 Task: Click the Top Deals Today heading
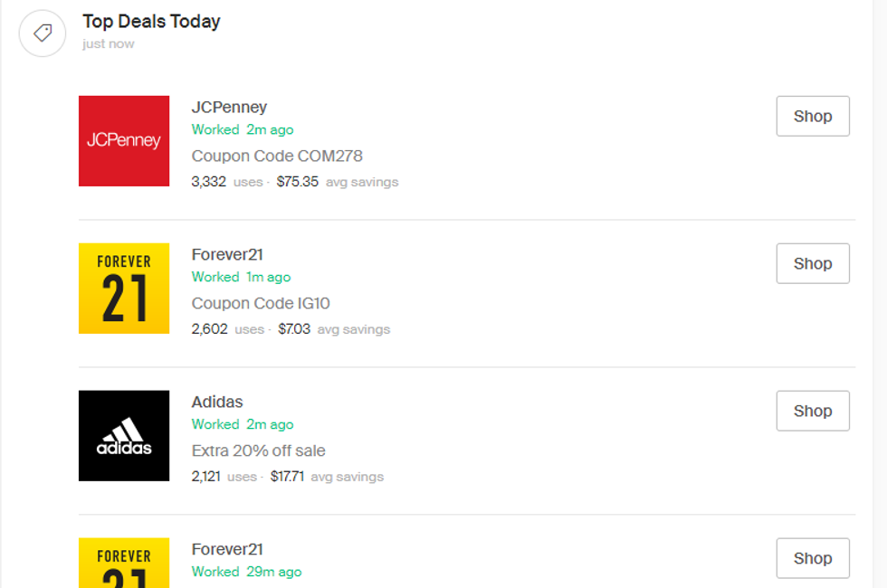(151, 21)
